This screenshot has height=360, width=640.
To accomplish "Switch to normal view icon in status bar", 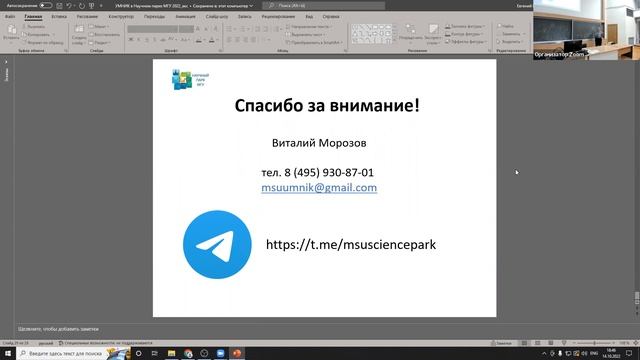I will (x=524, y=343).
